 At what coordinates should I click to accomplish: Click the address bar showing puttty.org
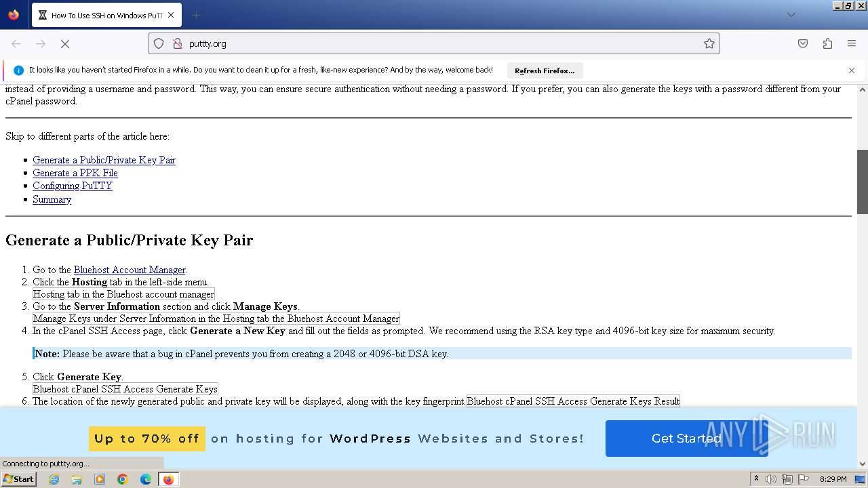click(434, 43)
